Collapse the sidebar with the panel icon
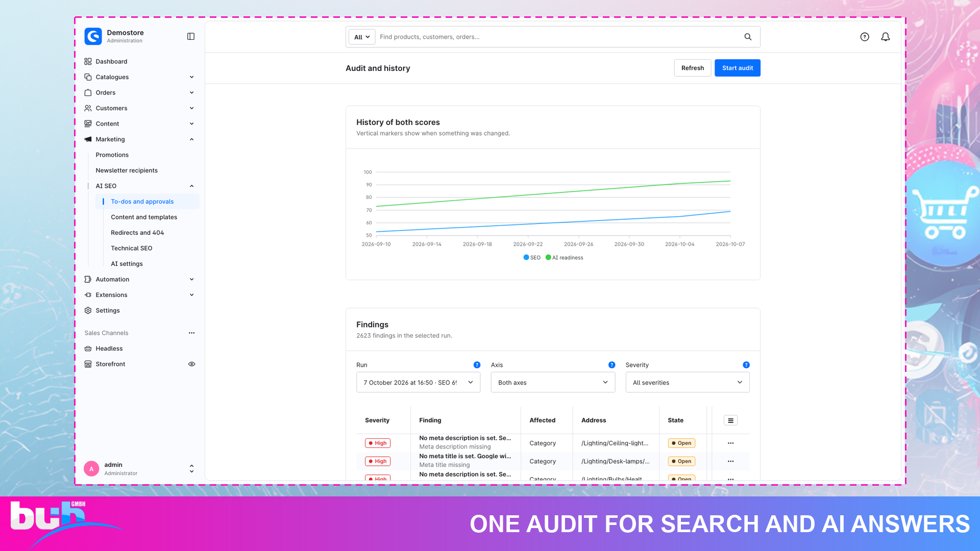The image size is (980, 551). (x=191, y=36)
